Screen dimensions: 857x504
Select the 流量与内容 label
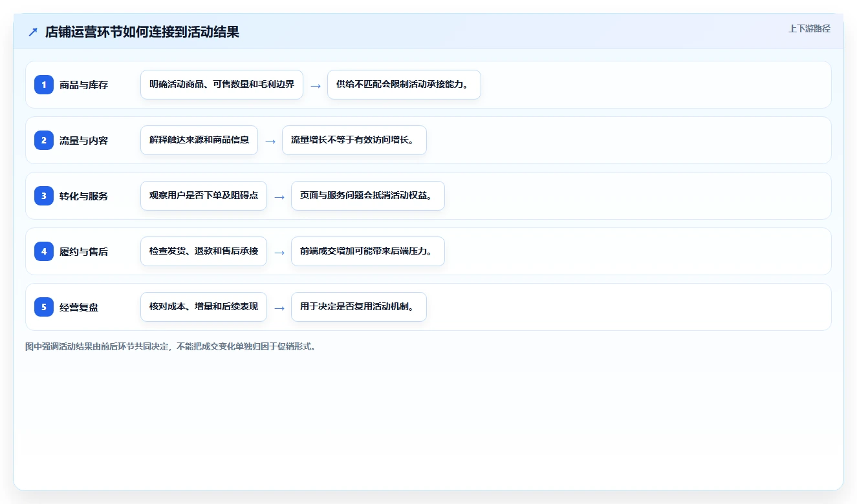pos(83,140)
